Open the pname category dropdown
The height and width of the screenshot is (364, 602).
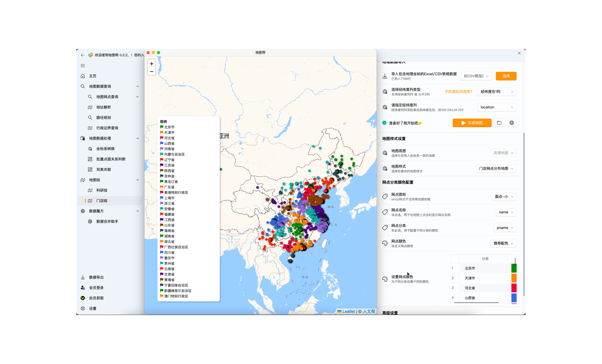505,228
